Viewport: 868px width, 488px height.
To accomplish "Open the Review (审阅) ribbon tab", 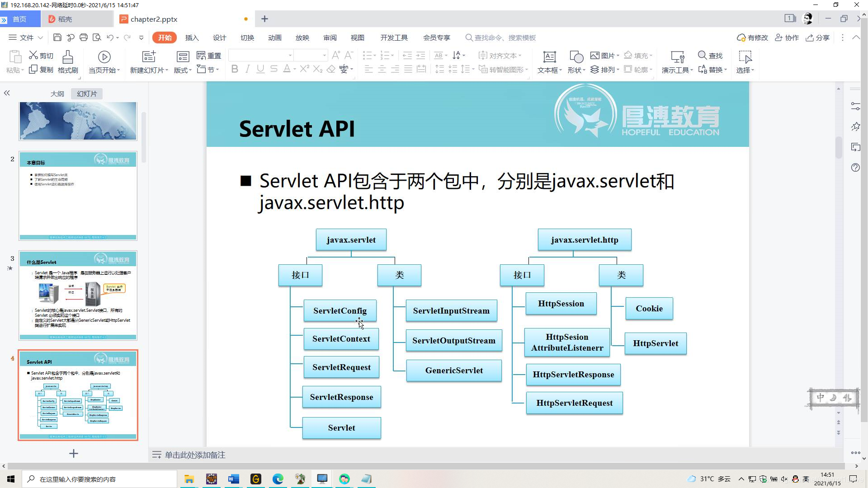I will coord(330,38).
